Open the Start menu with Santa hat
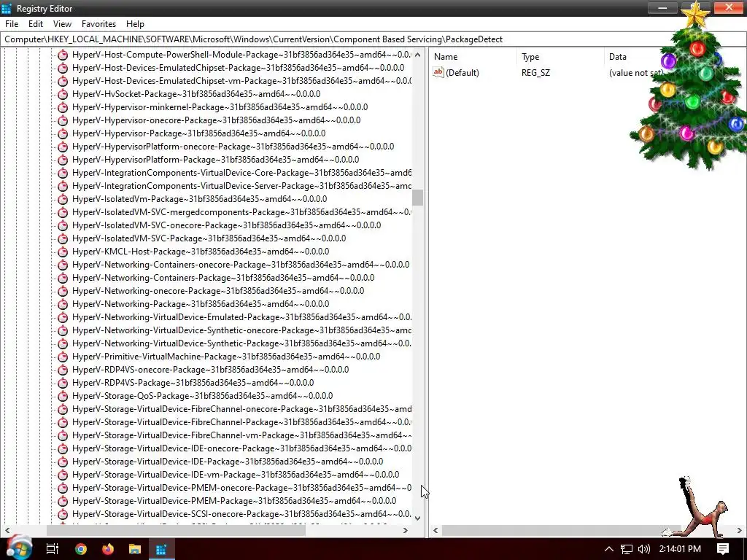 pos(19,548)
